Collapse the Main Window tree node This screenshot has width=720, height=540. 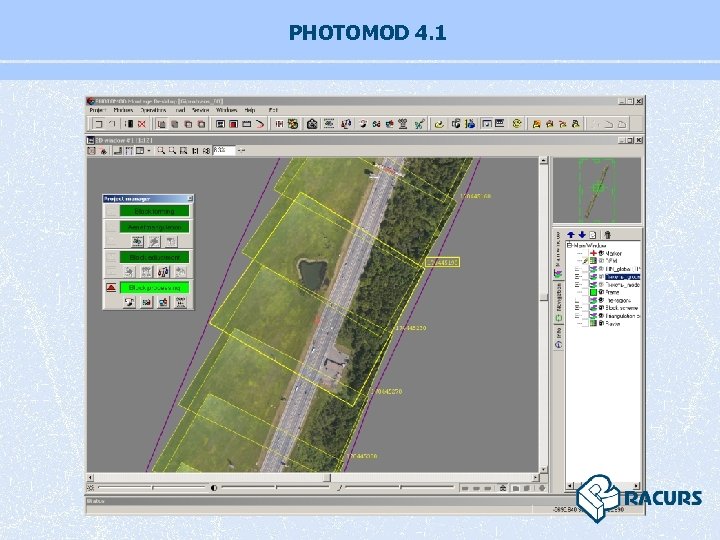pos(570,246)
